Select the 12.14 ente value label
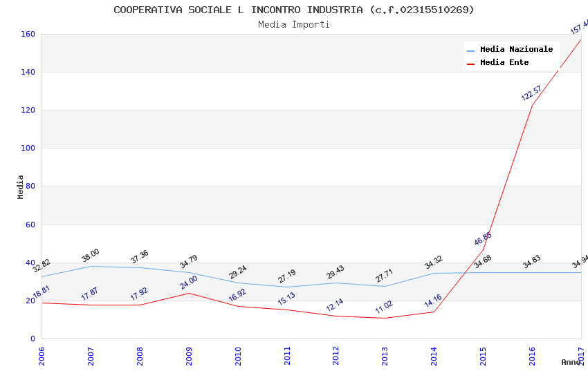The width and height of the screenshot is (588, 380). pos(335,305)
